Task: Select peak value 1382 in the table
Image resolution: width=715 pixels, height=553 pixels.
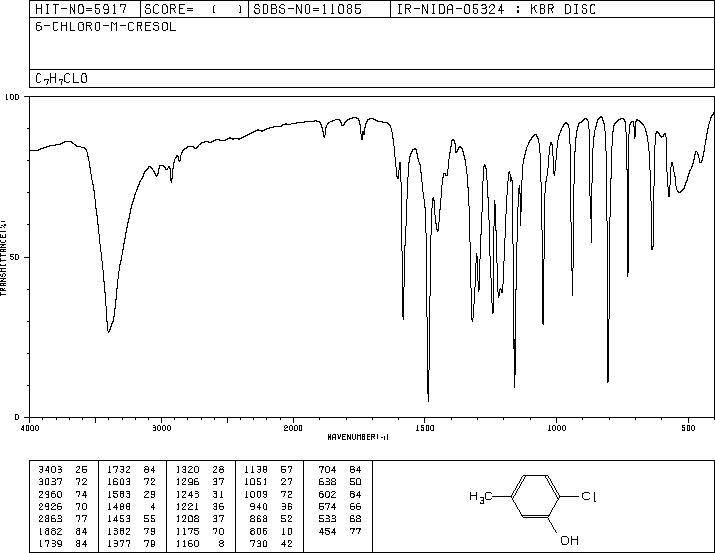Action: (x=119, y=532)
